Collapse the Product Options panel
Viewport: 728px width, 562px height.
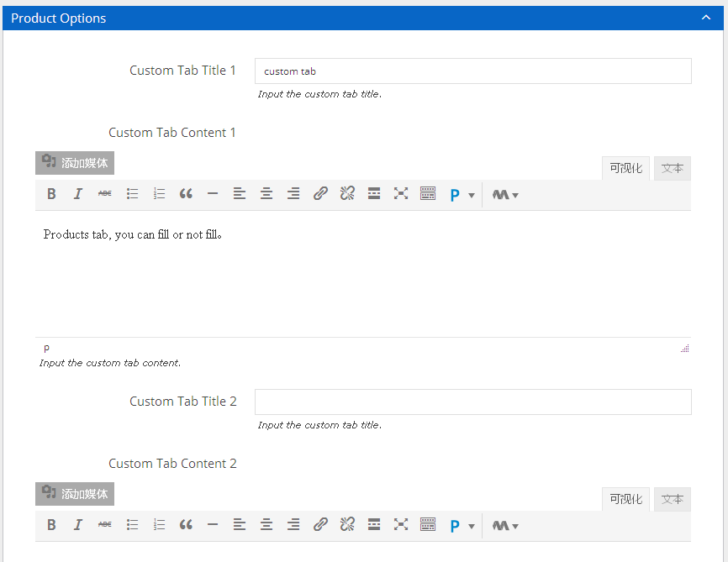click(705, 18)
